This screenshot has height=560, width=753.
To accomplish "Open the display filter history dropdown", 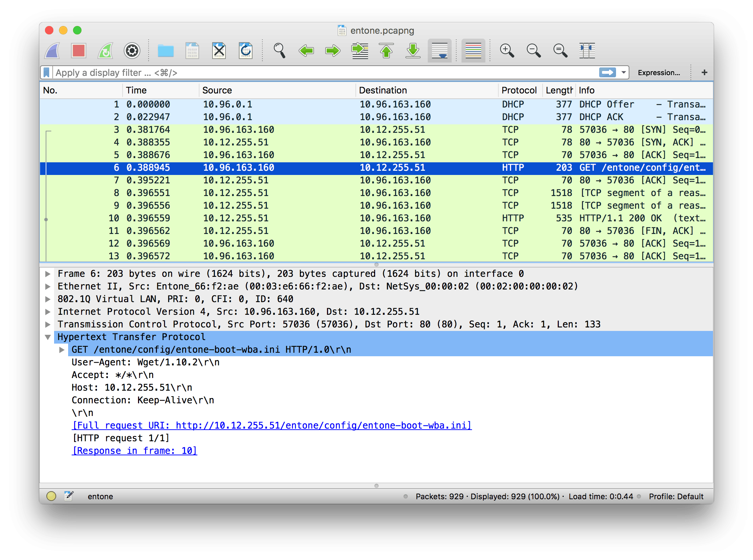I will [x=623, y=72].
